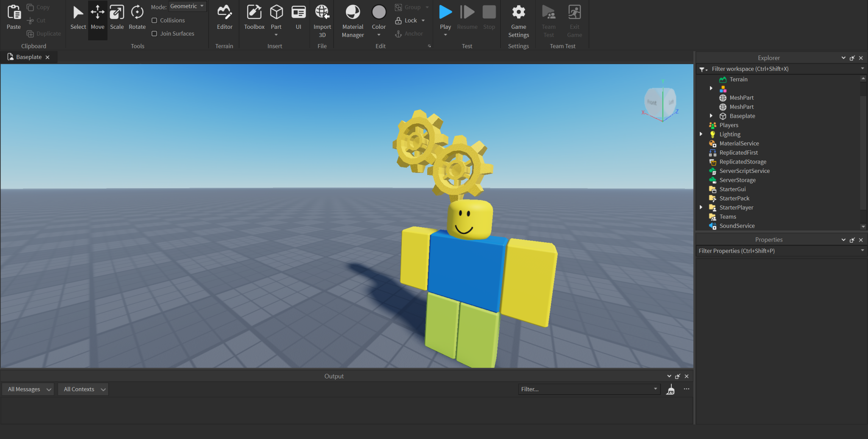Click the Color swatch in the Edit section

point(378,12)
